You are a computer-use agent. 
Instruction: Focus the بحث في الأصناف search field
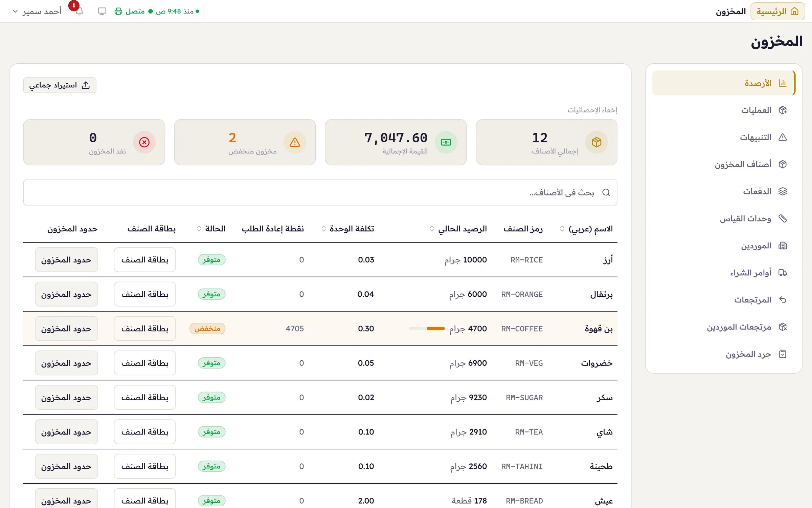click(320, 192)
